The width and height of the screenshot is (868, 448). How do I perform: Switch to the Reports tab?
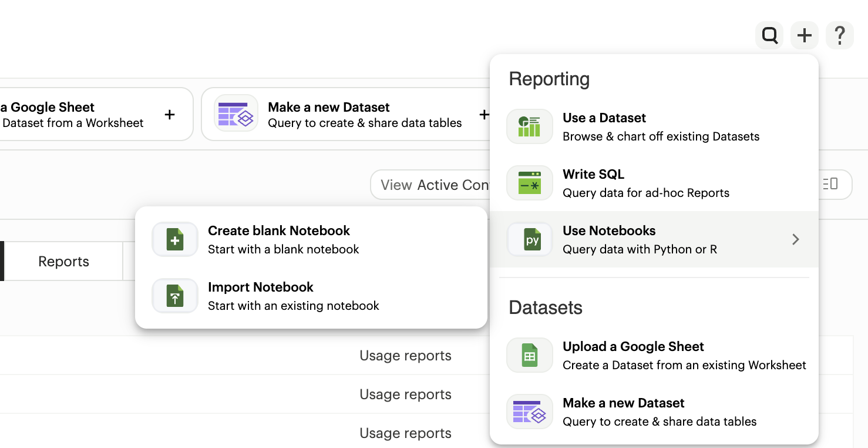[63, 262]
